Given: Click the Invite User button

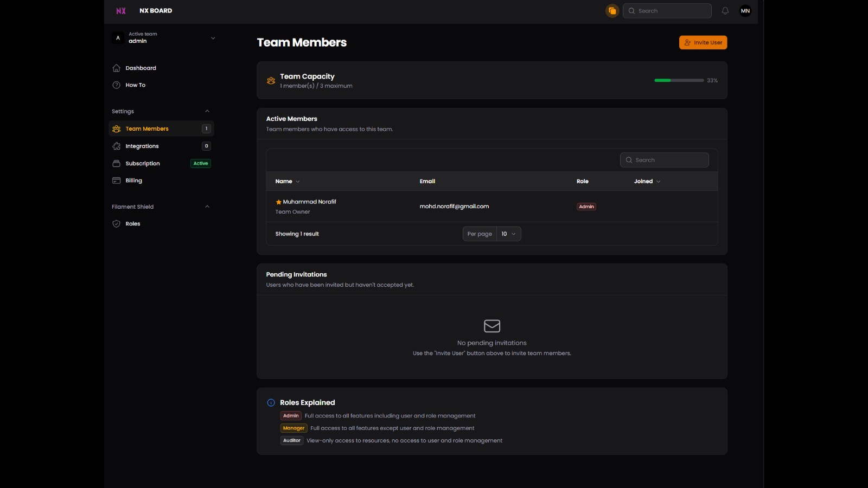Looking at the screenshot, I should (703, 42).
